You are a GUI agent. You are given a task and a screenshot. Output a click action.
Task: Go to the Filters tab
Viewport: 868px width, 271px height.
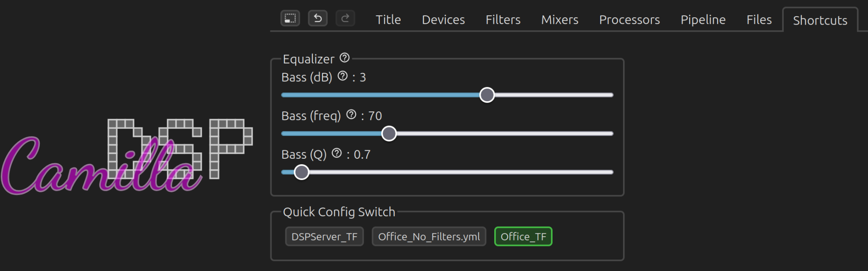click(x=503, y=19)
